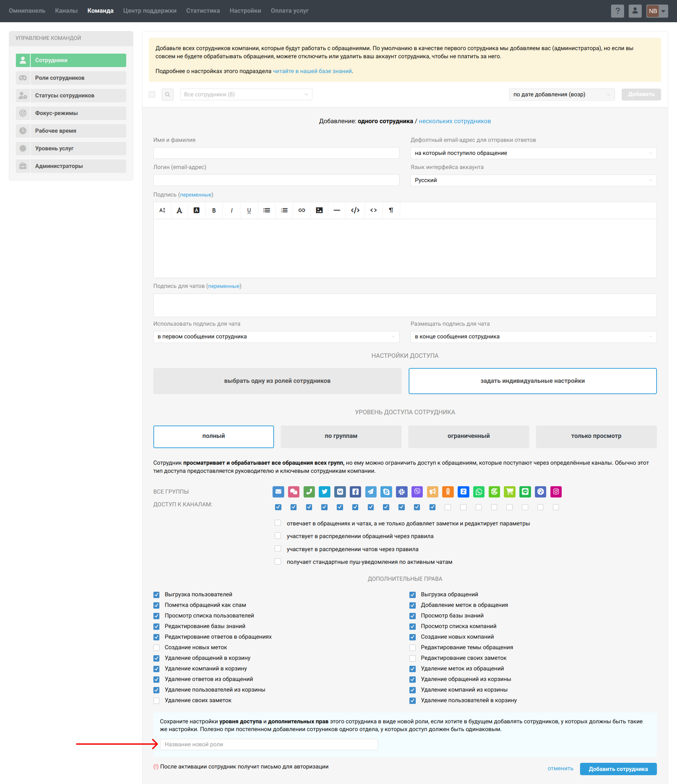The image size is (677, 784).
Task: Select 'по группам' access level tab
Action: point(341,436)
